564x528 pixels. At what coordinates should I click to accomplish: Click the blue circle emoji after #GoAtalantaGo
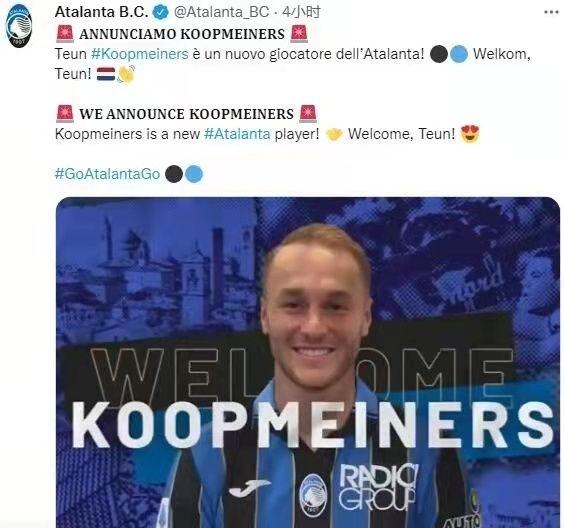click(194, 174)
